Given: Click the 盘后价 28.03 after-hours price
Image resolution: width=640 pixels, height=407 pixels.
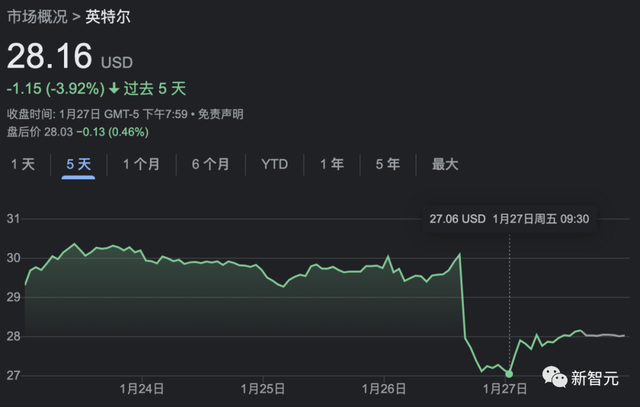Looking at the screenshot, I should tap(40, 132).
